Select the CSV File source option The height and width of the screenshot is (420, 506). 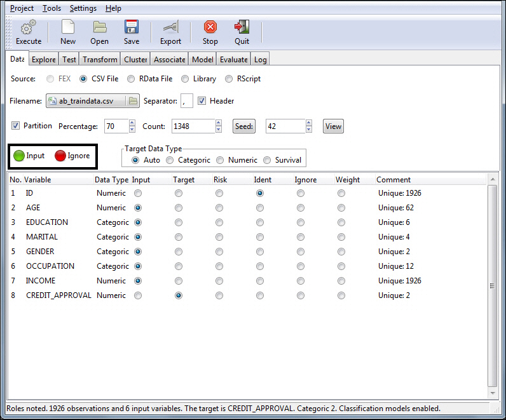(x=83, y=79)
